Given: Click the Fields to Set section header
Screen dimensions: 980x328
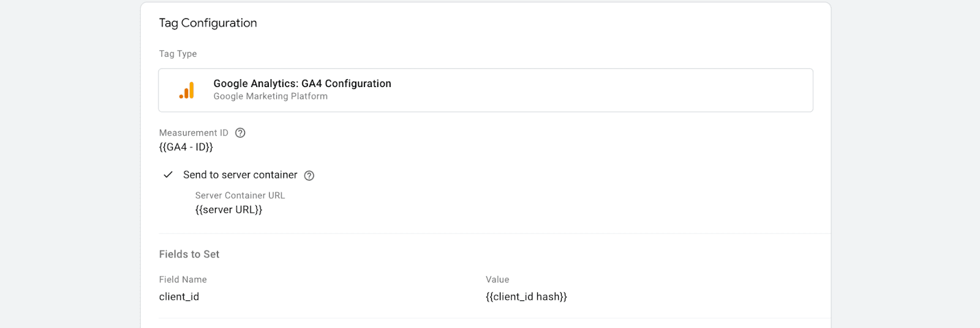Looking at the screenshot, I should click(x=189, y=254).
